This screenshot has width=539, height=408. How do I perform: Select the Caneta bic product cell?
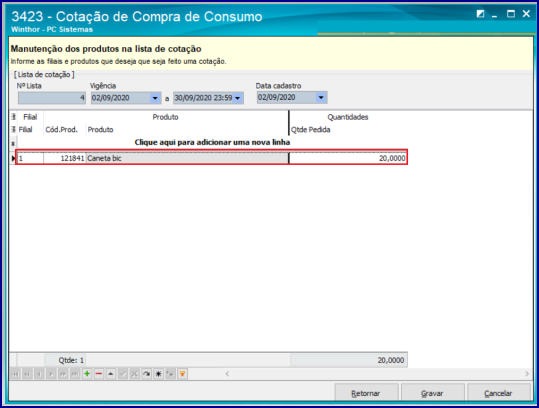pyautogui.click(x=187, y=158)
